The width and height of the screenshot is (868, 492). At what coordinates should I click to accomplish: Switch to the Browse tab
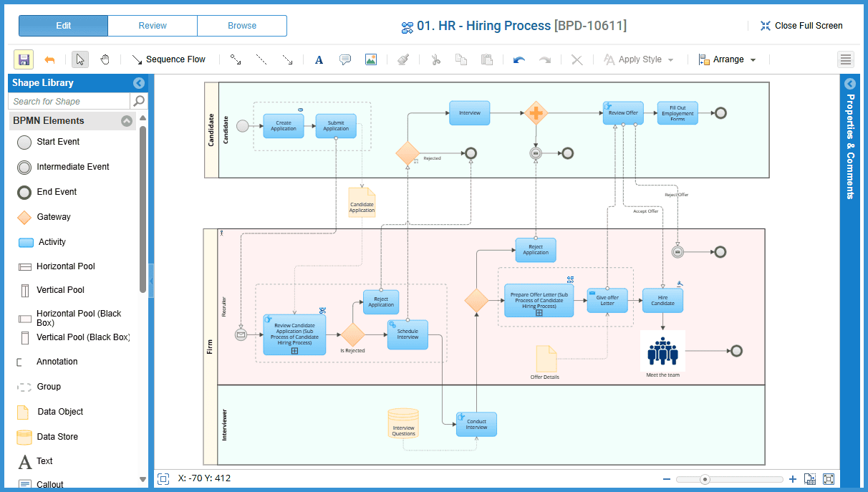coord(242,26)
